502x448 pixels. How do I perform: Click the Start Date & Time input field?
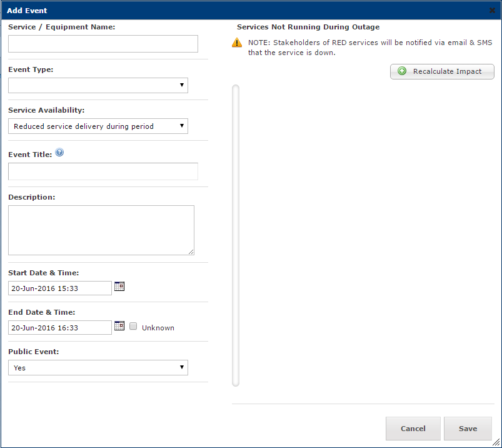[x=60, y=288]
